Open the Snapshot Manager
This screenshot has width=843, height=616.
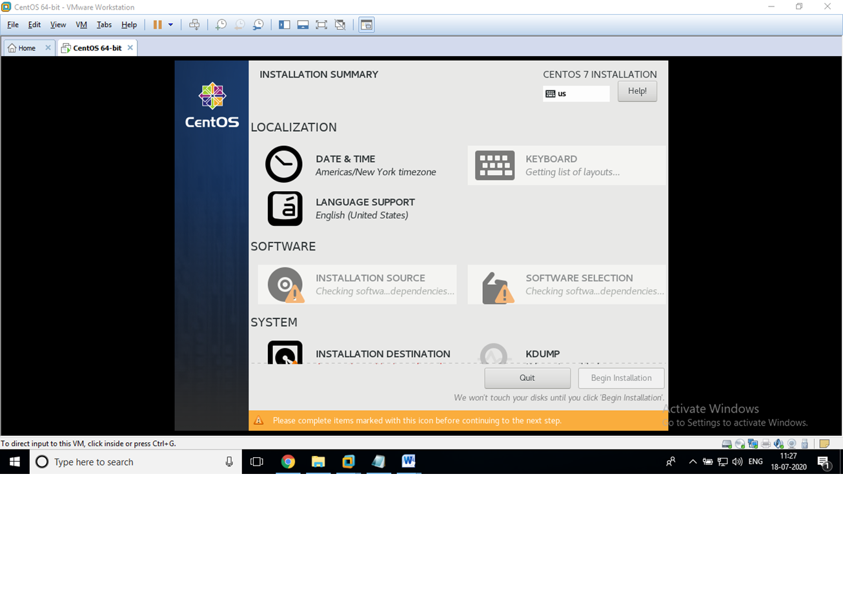[x=258, y=24]
